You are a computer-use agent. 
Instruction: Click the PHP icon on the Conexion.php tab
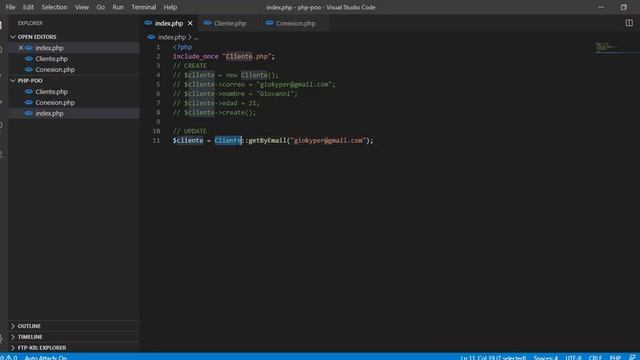(x=269, y=23)
